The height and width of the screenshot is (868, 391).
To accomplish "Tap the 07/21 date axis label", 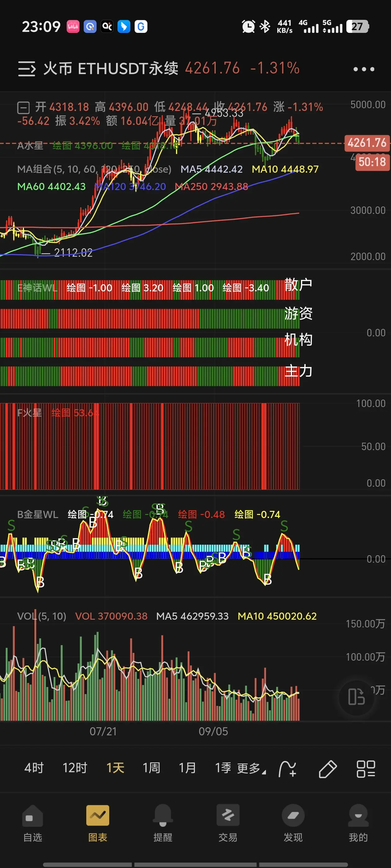I will (103, 731).
